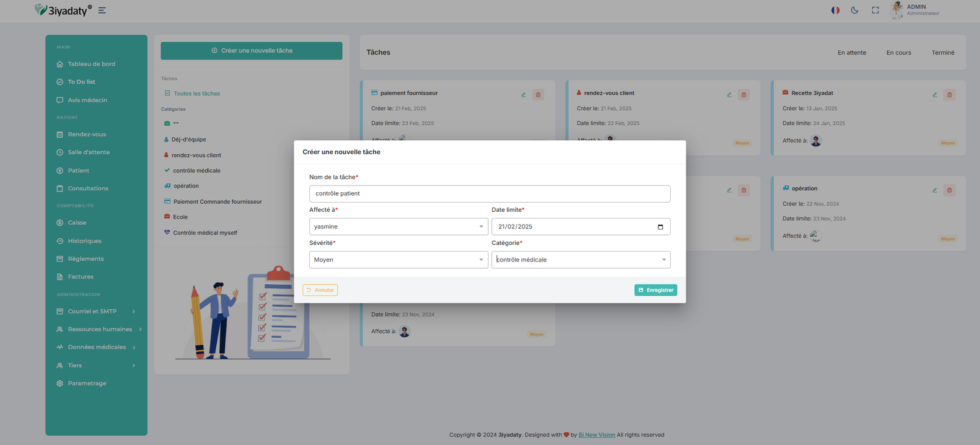The height and width of the screenshot is (445, 980).
Task: Toggle dark mode moon icon
Action: pyautogui.click(x=854, y=10)
